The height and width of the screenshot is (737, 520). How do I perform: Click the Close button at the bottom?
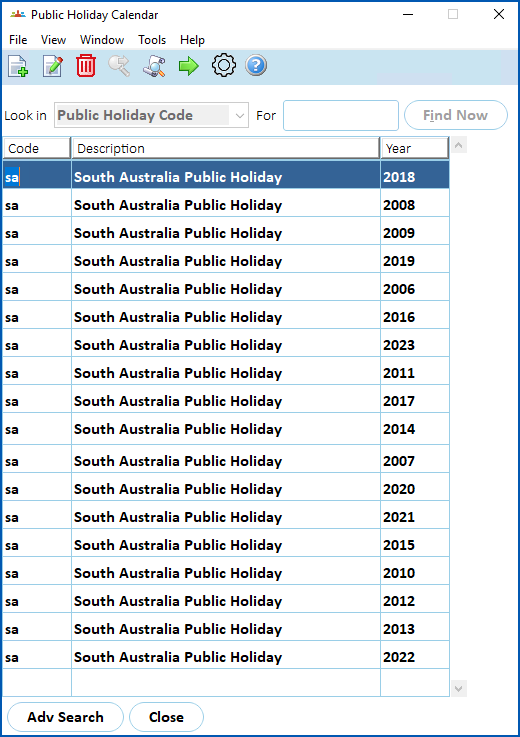tap(166, 717)
